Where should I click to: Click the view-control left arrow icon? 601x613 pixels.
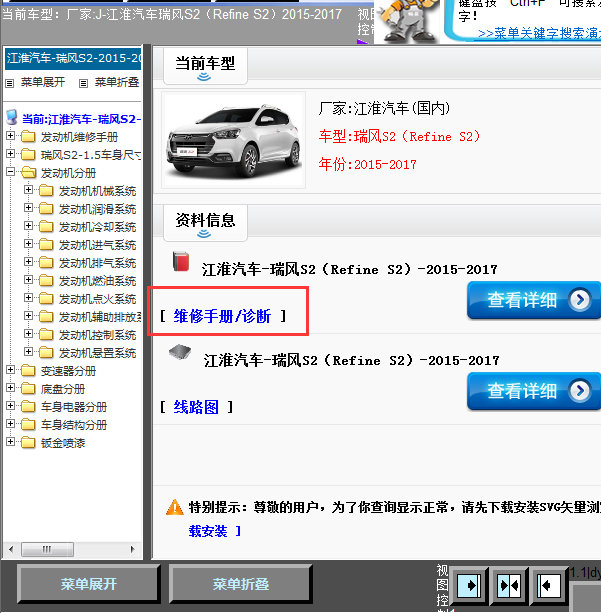[x=548, y=585]
